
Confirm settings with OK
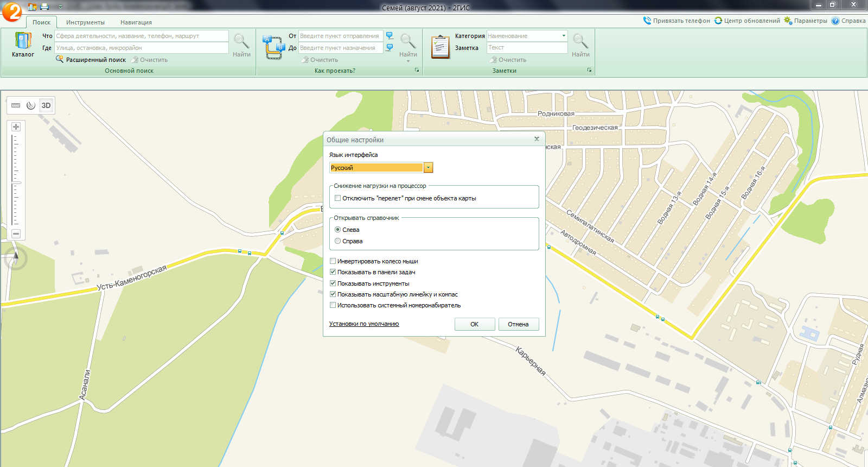click(475, 324)
